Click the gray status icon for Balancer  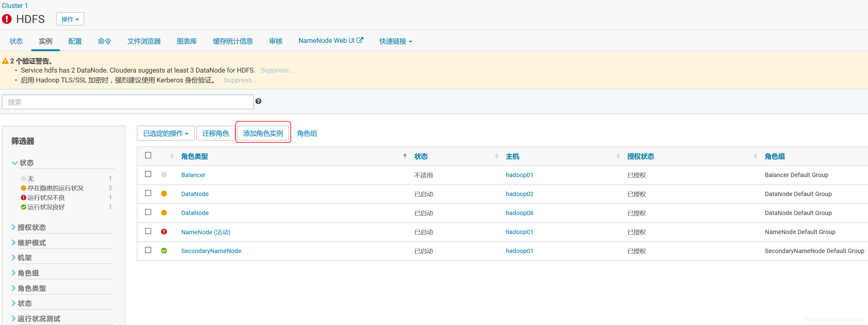click(164, 175)
